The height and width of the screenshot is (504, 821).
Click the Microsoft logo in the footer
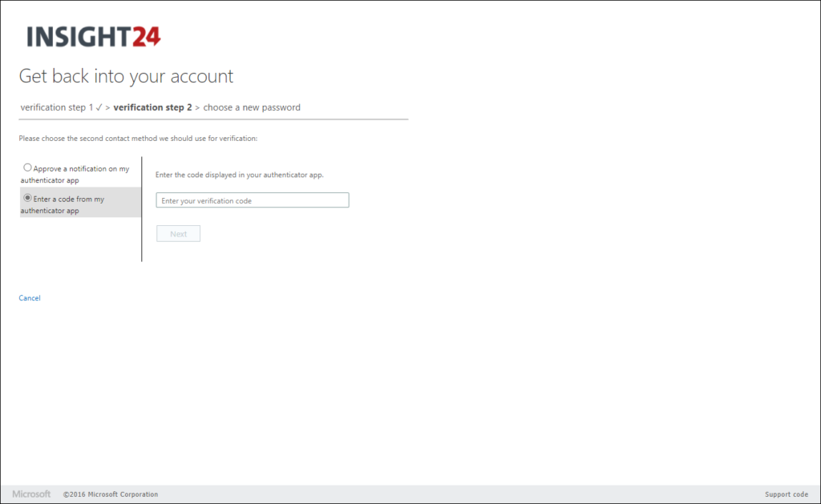pyautogui.click(x=32, y=494)
